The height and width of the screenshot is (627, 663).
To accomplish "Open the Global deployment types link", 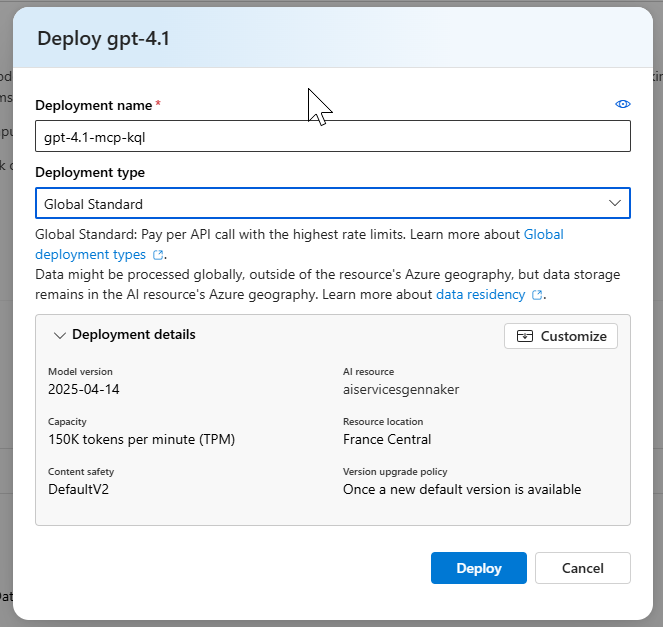I will 543,234.
